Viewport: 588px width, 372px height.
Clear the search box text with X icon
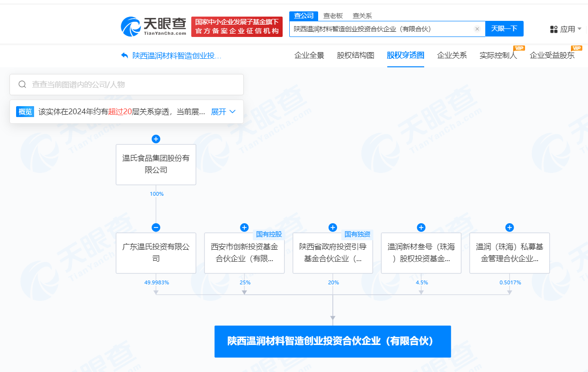pos(477,29)
